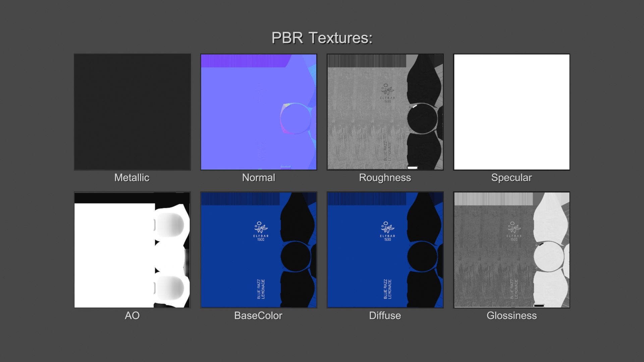
Task: Click the Elfbar logo in BaseColor texture
Action: coord(261,231)
